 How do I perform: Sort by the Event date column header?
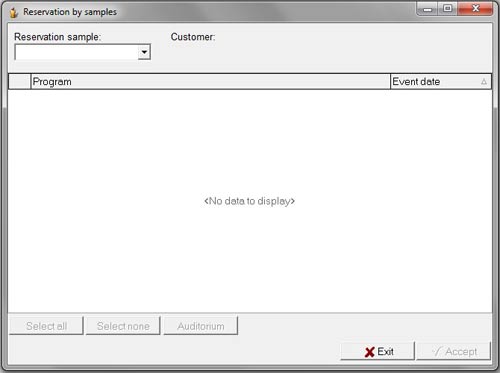(441, 82)
